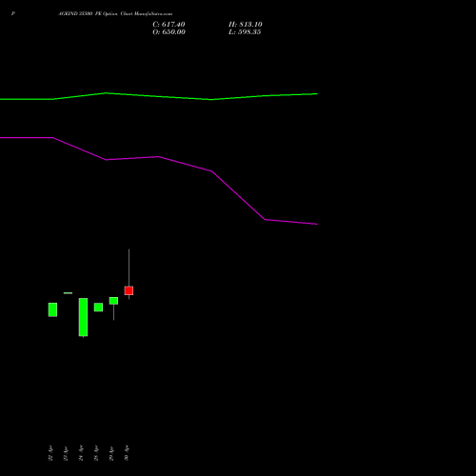Select the tallest green candlestick
This screenshot has height=476, width=476.
83,317
